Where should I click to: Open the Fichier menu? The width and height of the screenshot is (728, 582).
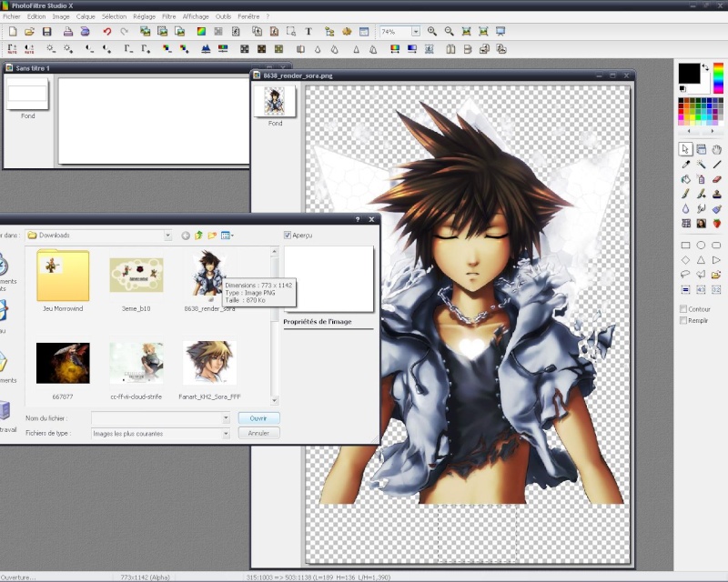(12, 16)
